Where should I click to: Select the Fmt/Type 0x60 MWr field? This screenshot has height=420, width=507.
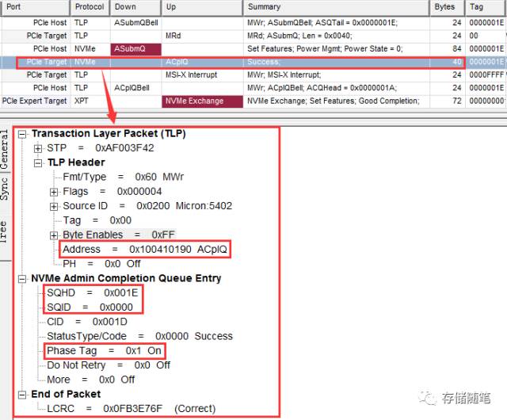124,177
